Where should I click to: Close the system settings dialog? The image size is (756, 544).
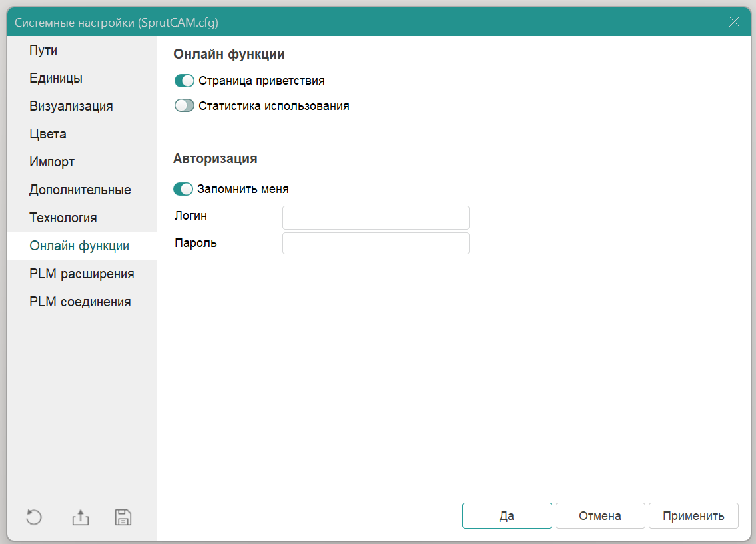(734, 22)
